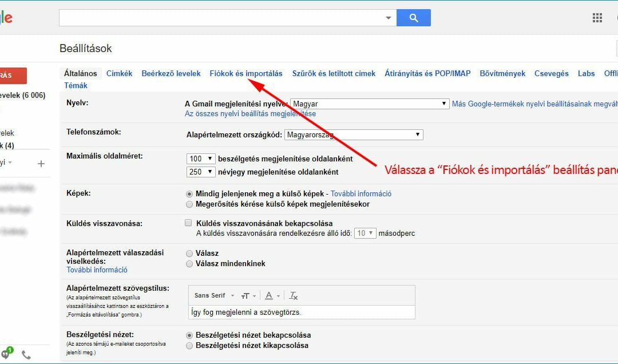618x364 pixels.
Task: Open the inbox levelek (6 006) folder
Action: (x=22, y=95)
